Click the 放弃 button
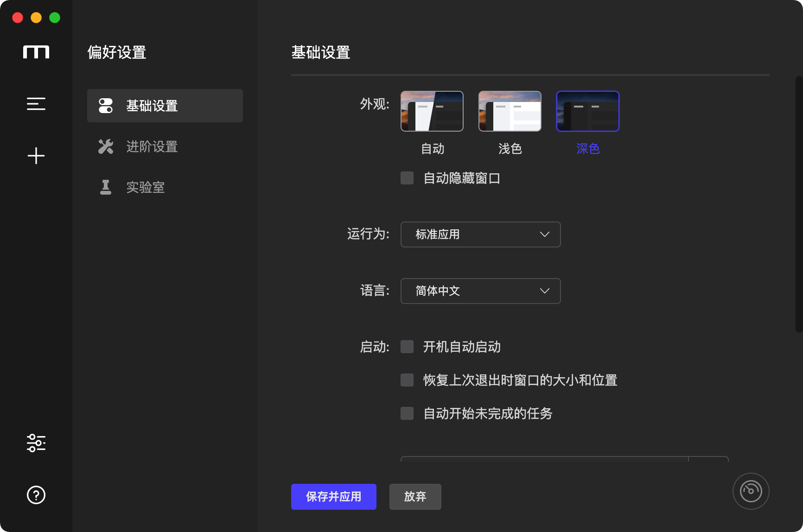 tap(415, 497)
